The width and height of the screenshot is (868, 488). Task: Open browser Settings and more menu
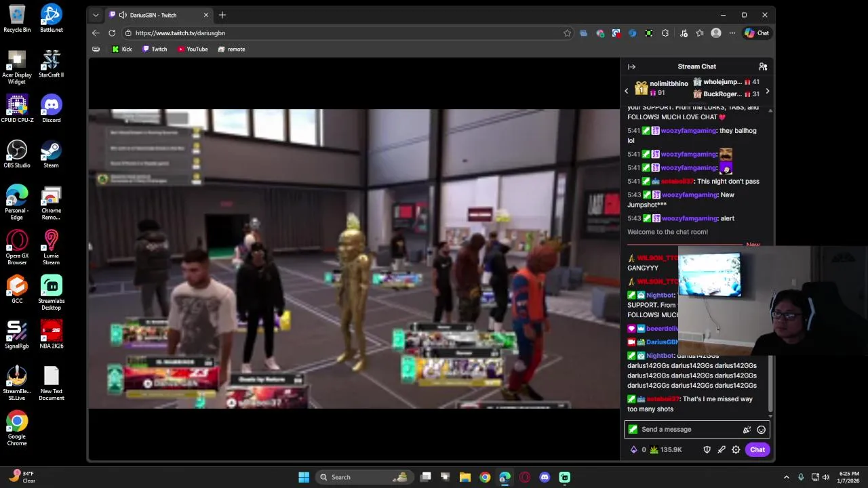[x=732, y=33]
